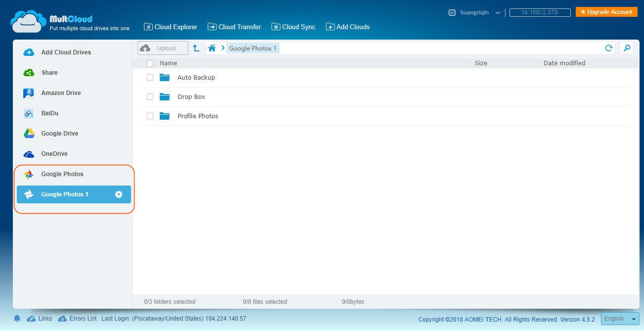The height and width of the screenshot is (331, 644).
Task: Click the Profile Photos folder icon
Action: tap(165, 116)
